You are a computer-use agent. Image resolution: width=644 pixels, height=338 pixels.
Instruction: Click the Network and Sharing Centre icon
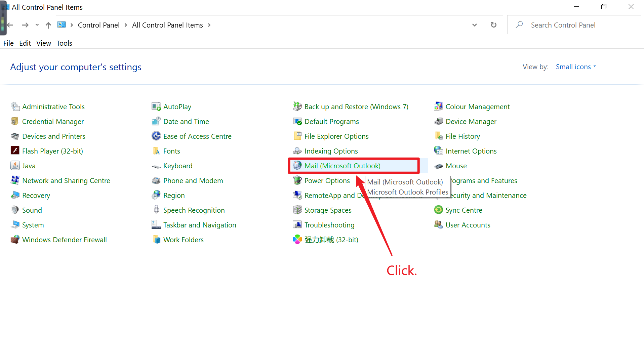pyautogui.click(x=15, y=180)
